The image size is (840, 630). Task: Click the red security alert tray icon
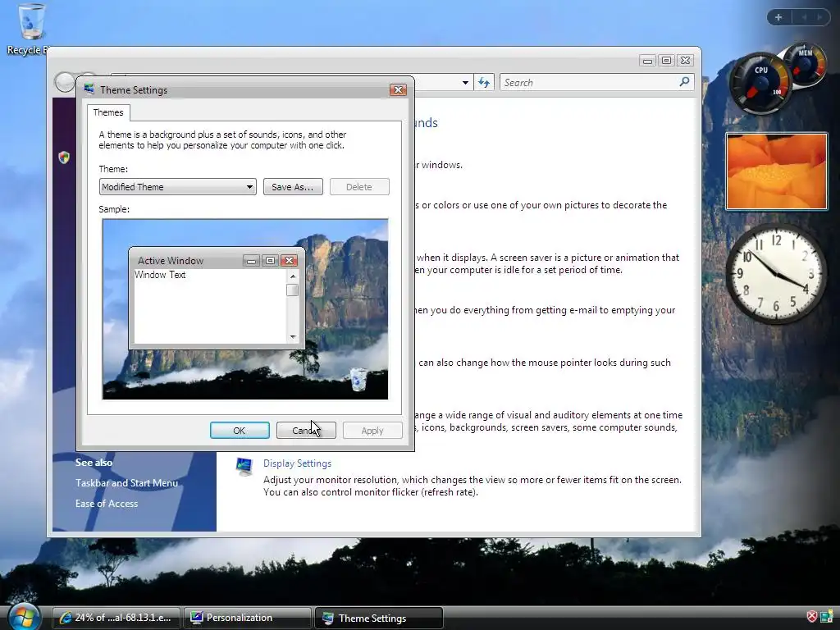811,617
